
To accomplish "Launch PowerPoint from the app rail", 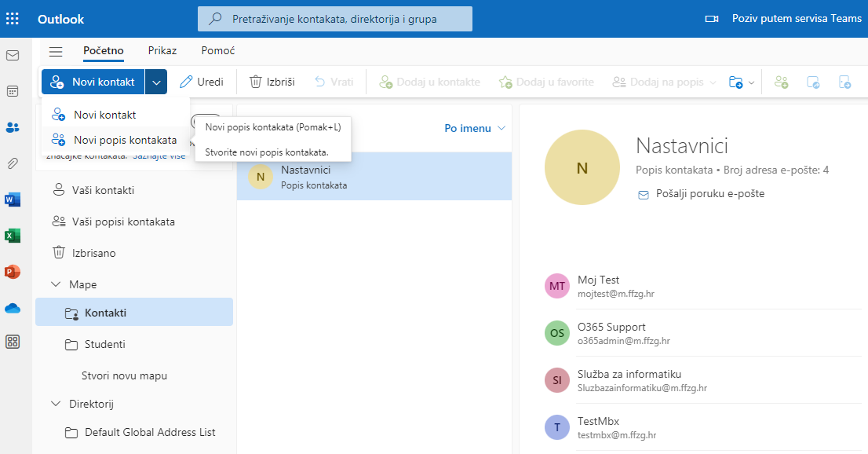I will coord(13,272).
